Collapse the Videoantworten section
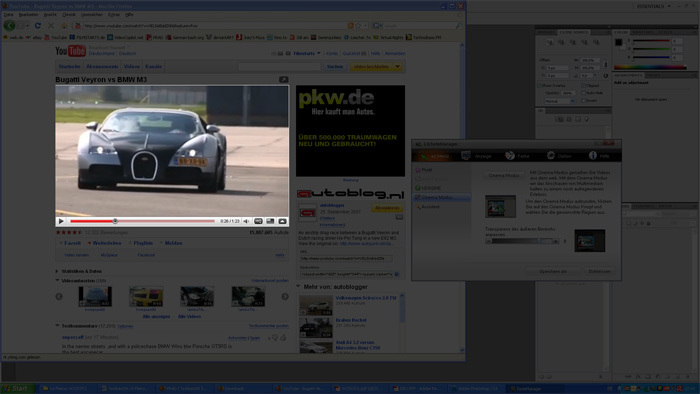Screen dimensions: 700x394 pos(57,281)
